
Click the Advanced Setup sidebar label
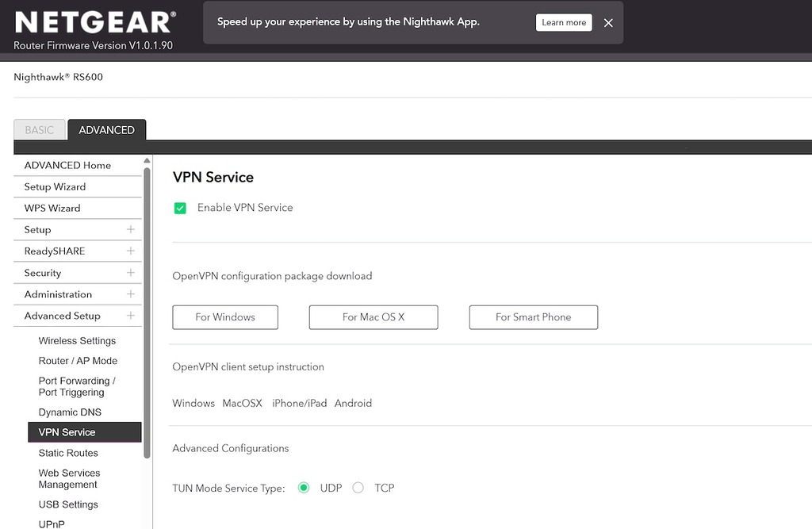tap(62, 316)
